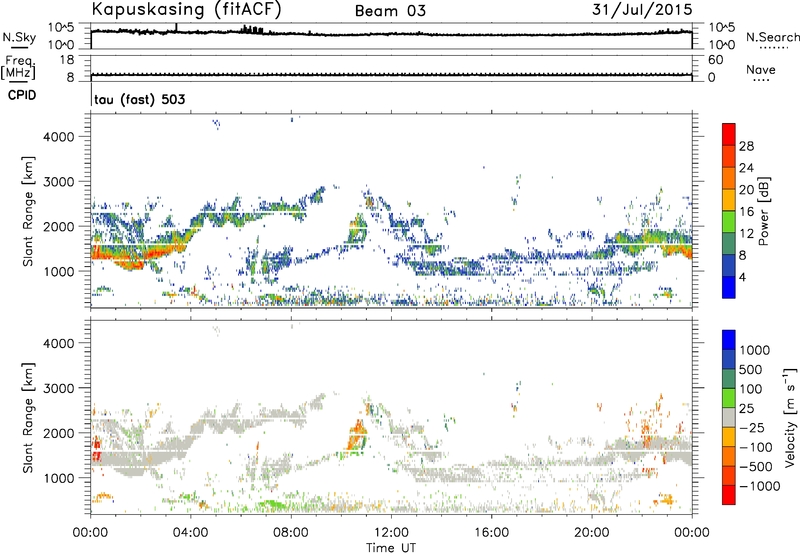Click Slant Range label of velocity panel
This screenshot has width=800, height=554.
pos(28,418)
